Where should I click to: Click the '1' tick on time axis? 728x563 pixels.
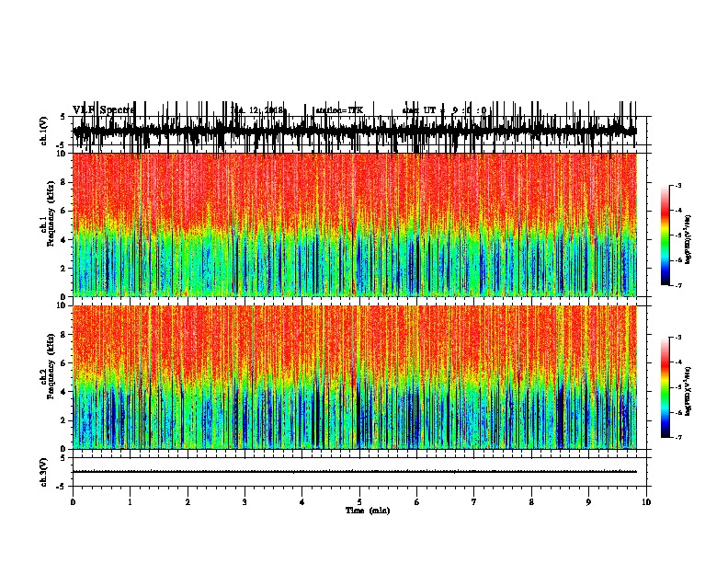coord(130,502)
